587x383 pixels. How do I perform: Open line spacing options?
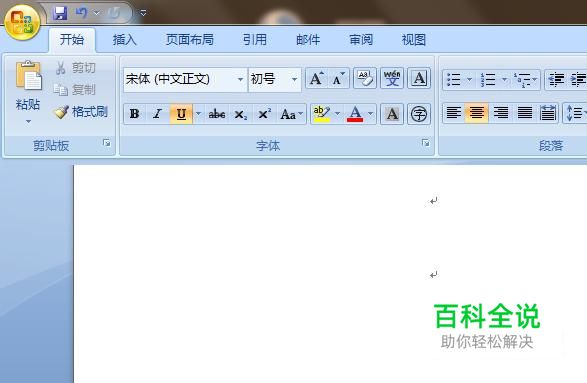pyautogui.click(x=575, y=113)
